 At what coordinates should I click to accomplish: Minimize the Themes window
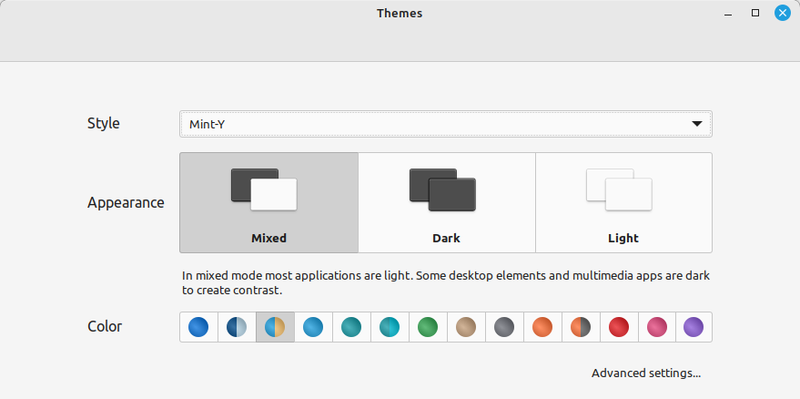click(x=728, y=14)
